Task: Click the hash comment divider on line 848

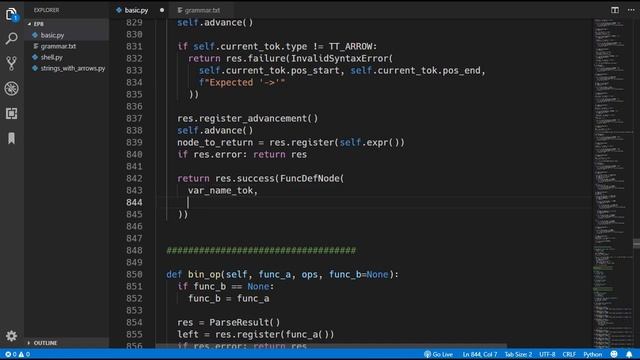Action: coord(261,250)
